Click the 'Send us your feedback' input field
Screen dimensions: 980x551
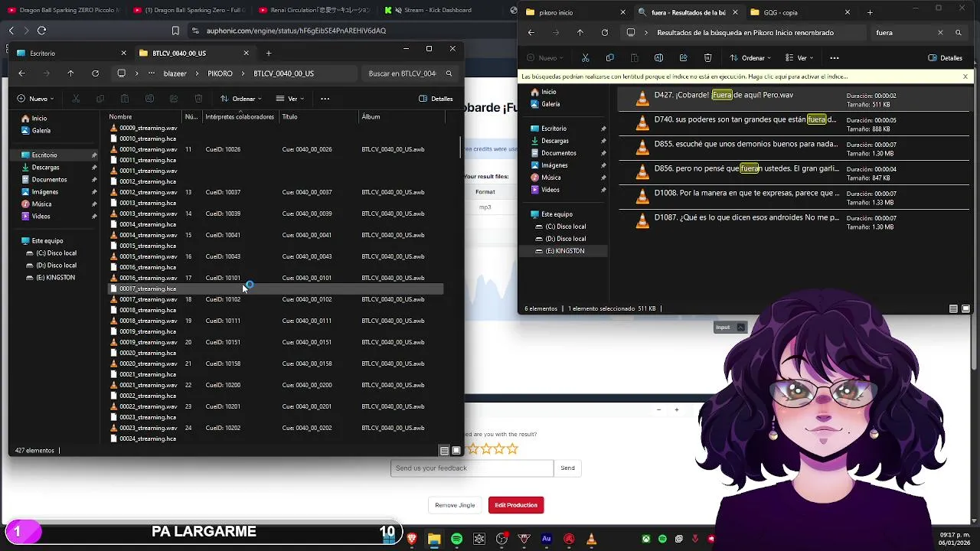point(472,468)
